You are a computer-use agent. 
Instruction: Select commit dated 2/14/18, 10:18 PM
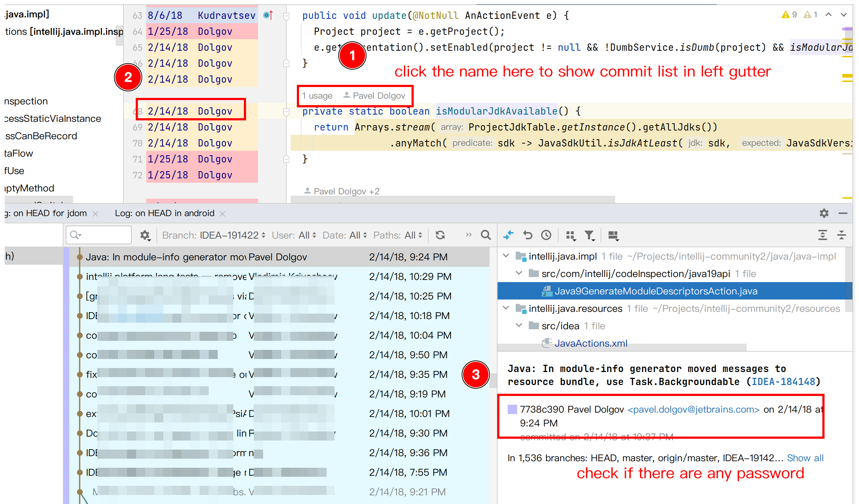pos(279,316)
